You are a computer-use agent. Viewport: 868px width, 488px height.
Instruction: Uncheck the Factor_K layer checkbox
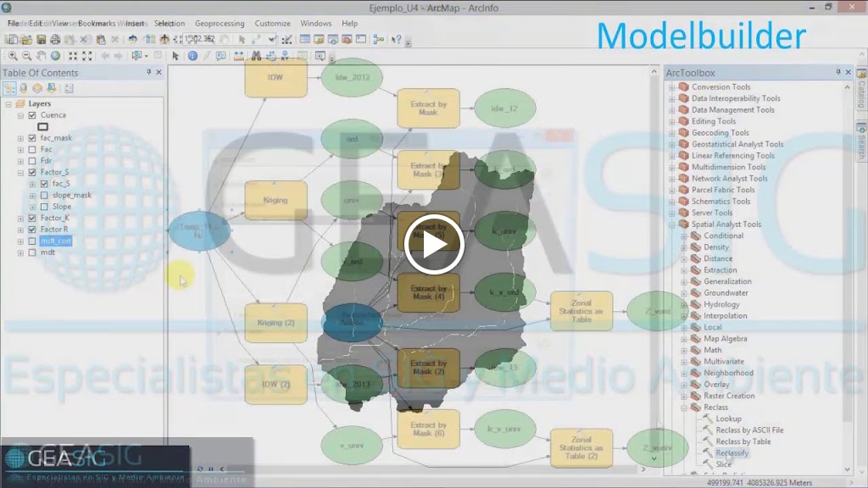pyautogui.click(x=32, y=218)
